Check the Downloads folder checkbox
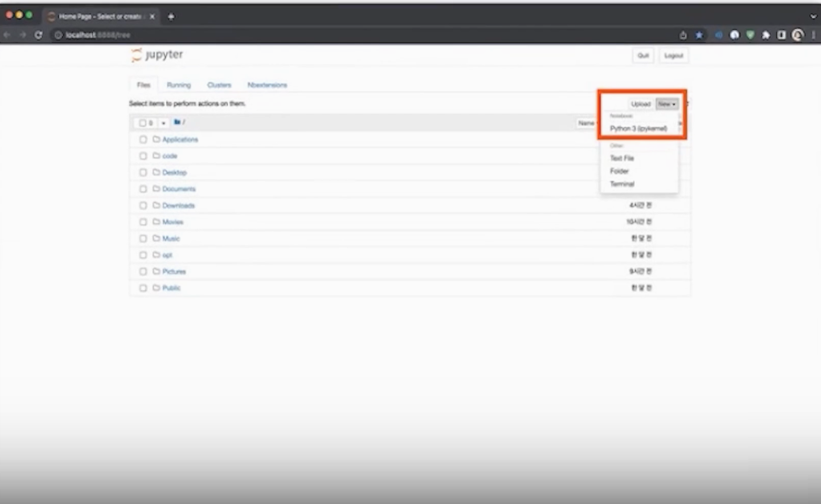Viewport: 821px width, 504px height. tap(143, 205)
